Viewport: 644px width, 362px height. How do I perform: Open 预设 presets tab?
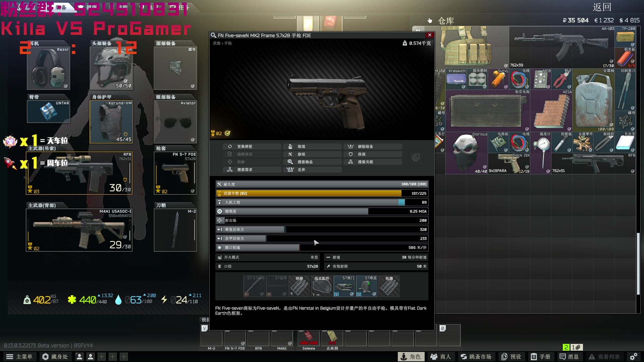(511, 357)
